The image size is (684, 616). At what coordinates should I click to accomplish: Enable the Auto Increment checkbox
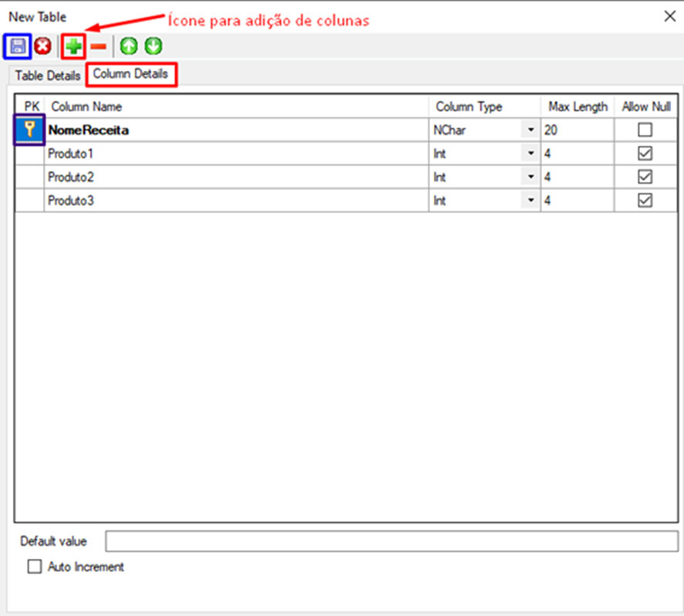[34, 567]
